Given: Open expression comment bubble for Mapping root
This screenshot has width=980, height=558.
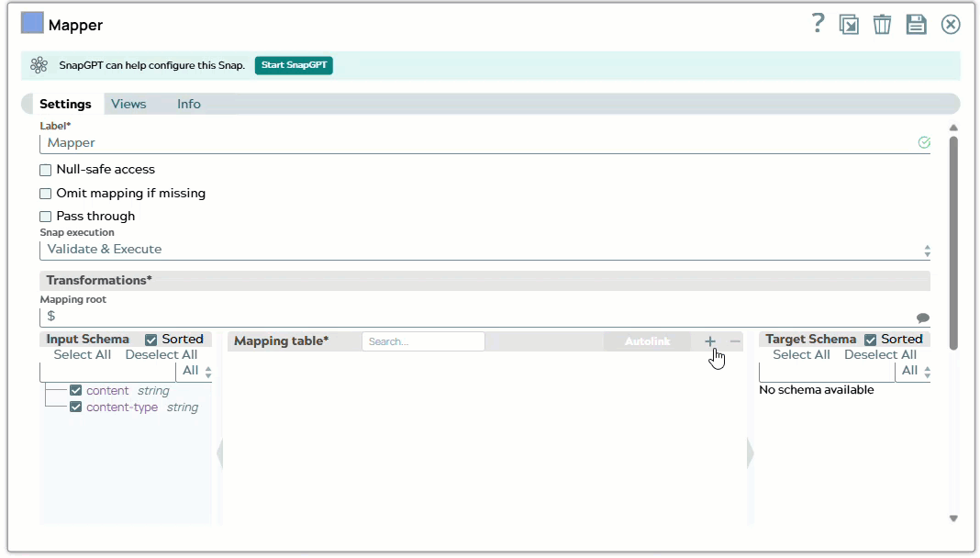Looking at the screenshot, I should 922,318.
